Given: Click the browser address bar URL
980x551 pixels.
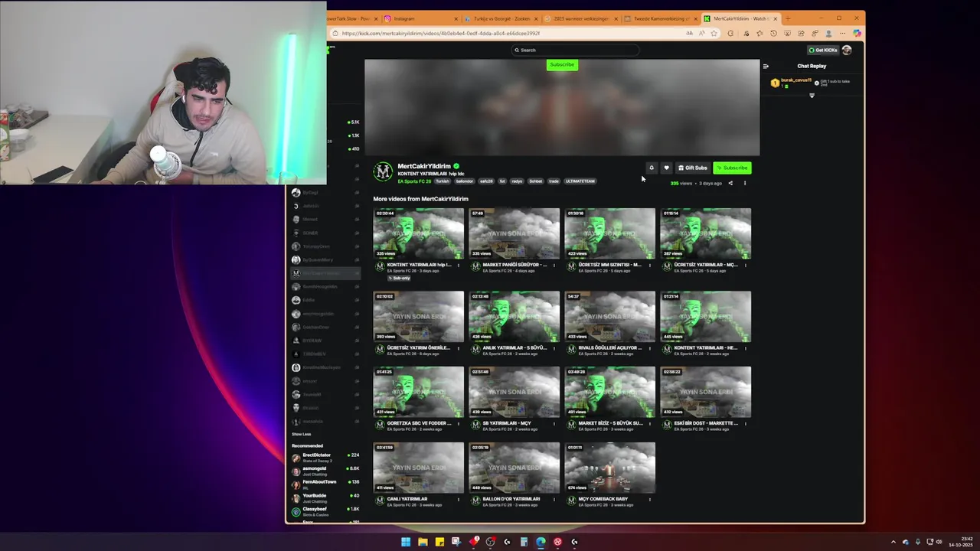Looking at the screenshot, I should coord(441,33).
